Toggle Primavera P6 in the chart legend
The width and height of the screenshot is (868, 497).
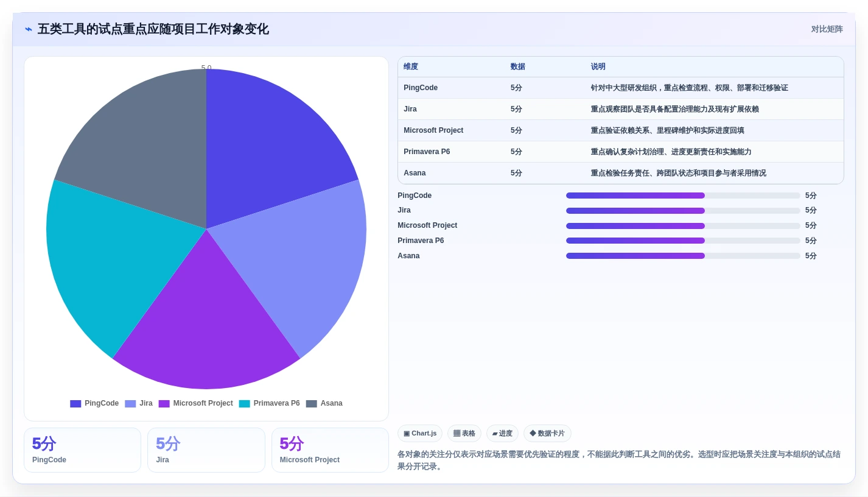[269, 404]
